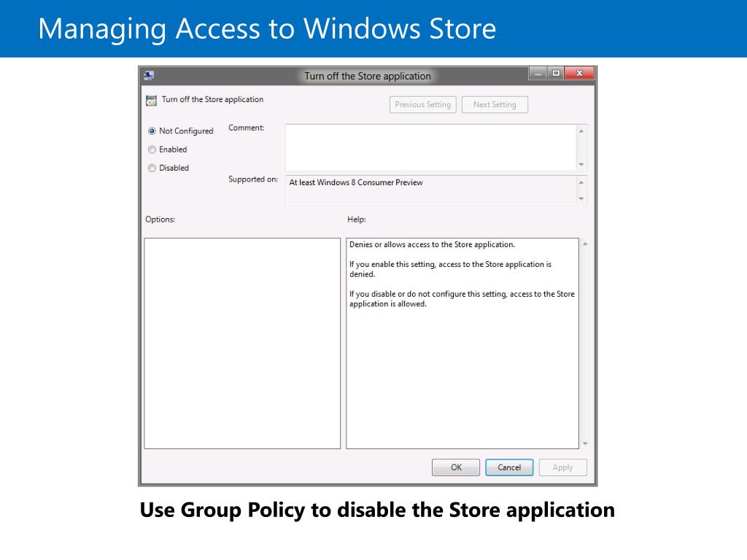Click inside the Comment text box

point(431,147)
